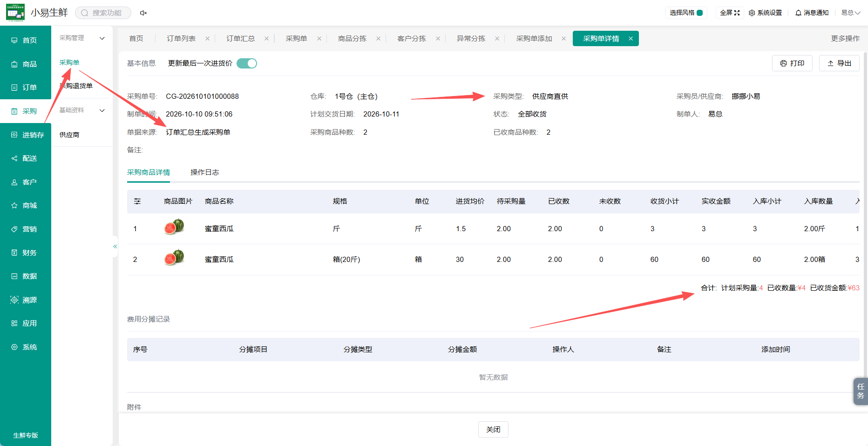Open the 商品 sidebar module
Screen dimensions: 868x446
point(25,64)
